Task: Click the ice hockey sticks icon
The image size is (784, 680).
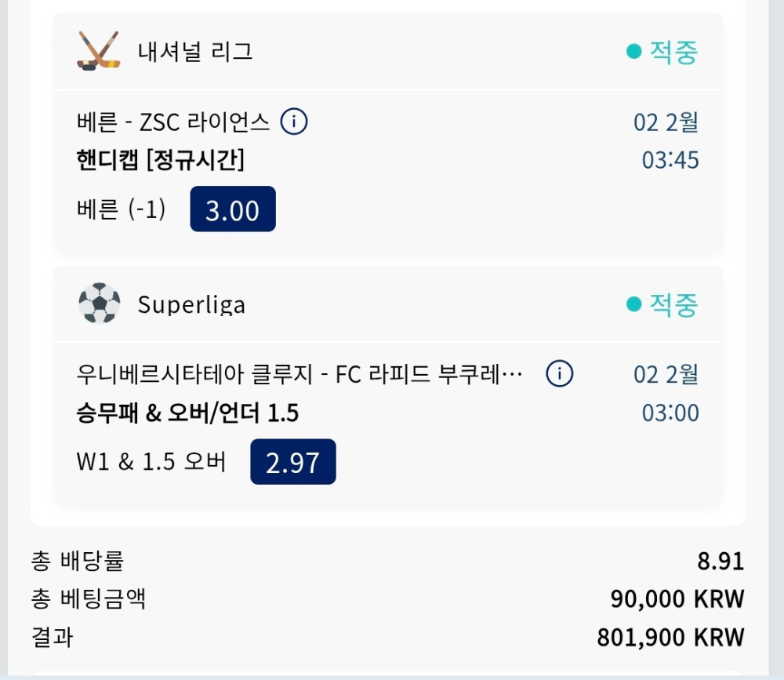Action: click(99, 51)
